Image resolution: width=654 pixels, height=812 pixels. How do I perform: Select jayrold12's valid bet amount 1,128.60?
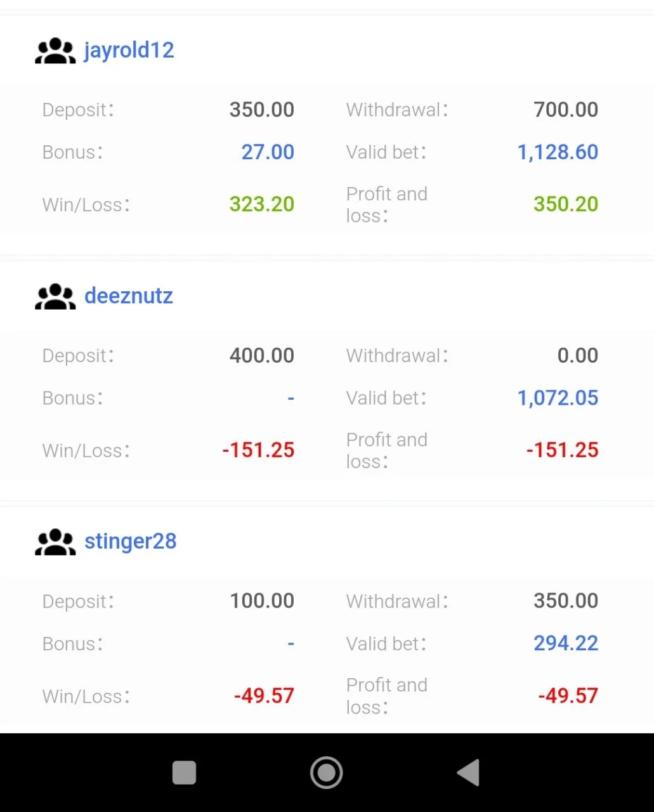pyautogui.click(x=558, y=152)
